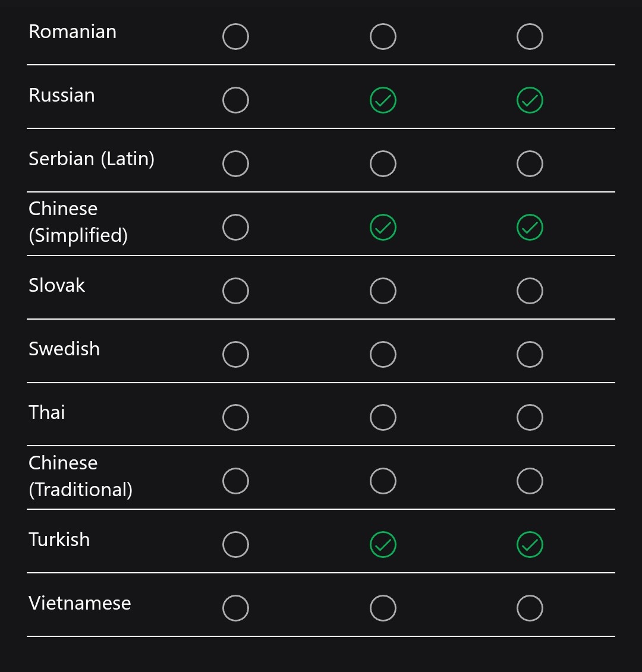Click the Serbian (Latin) language label
The width and height of the screenshot is (642, 672).
(x=92, y=159)
